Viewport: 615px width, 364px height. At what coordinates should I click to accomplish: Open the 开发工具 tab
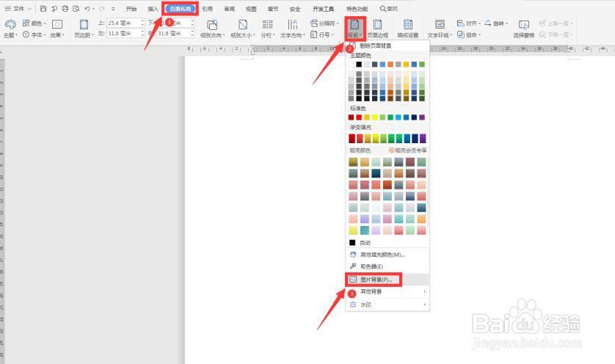323,9
